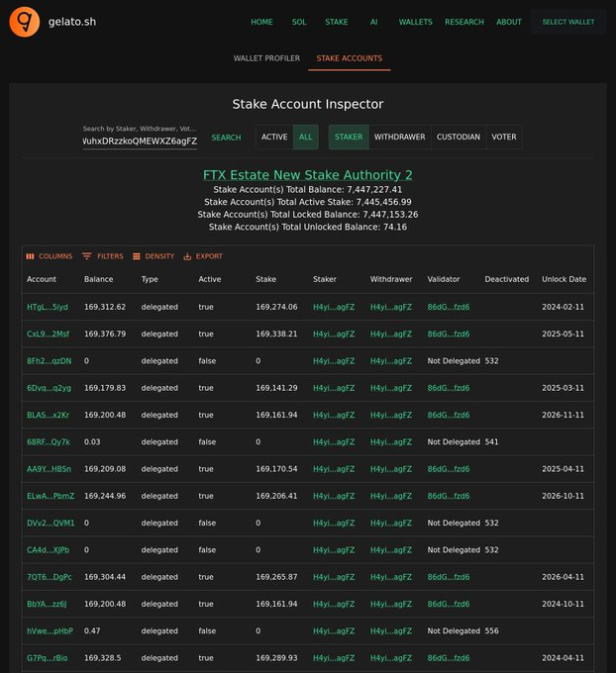Open stake account CA4d...XJPb

tap(49, 550)
